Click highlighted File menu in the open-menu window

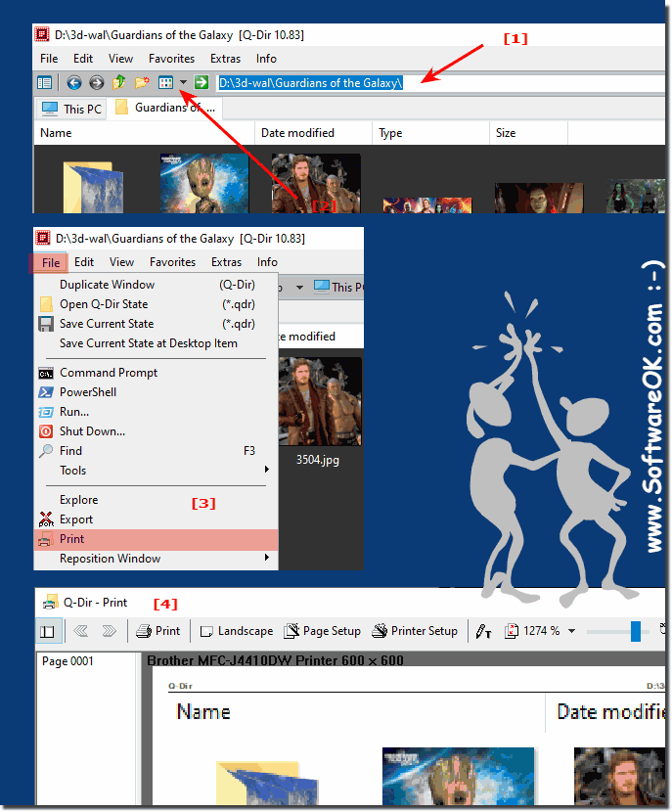[50, 262]
